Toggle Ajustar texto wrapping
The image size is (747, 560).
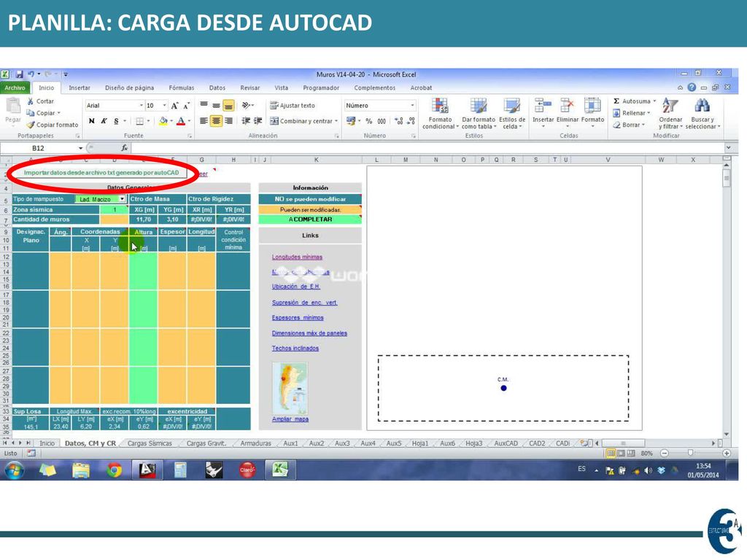[x=293, y=105]
